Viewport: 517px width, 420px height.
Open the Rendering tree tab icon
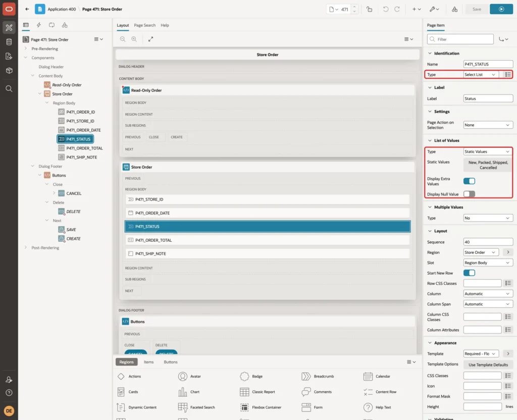(26, 25)
